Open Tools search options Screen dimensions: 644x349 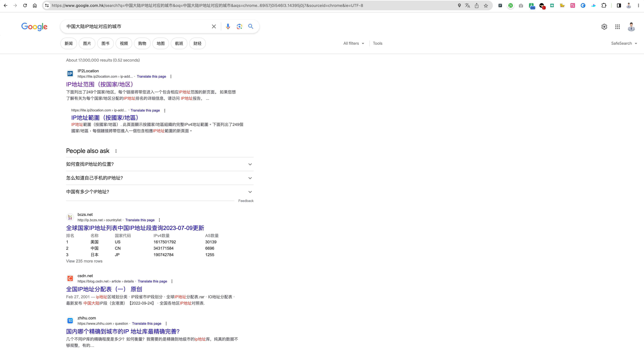377,44
